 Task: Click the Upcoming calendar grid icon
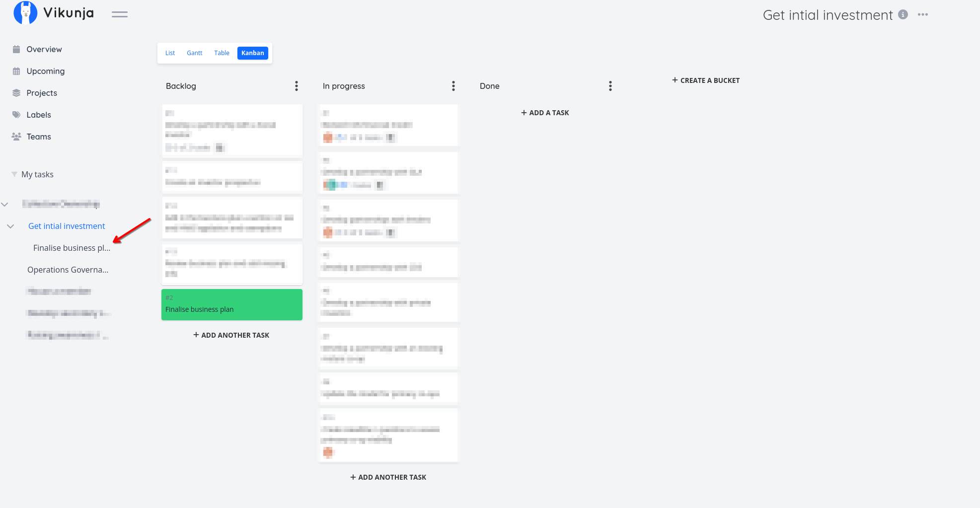[16, 71]
